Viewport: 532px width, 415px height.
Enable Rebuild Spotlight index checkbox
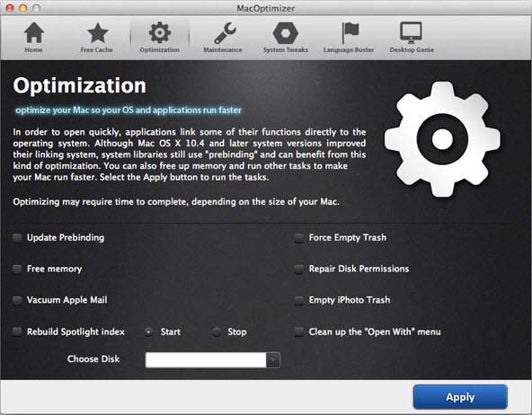tap(17, 331)
